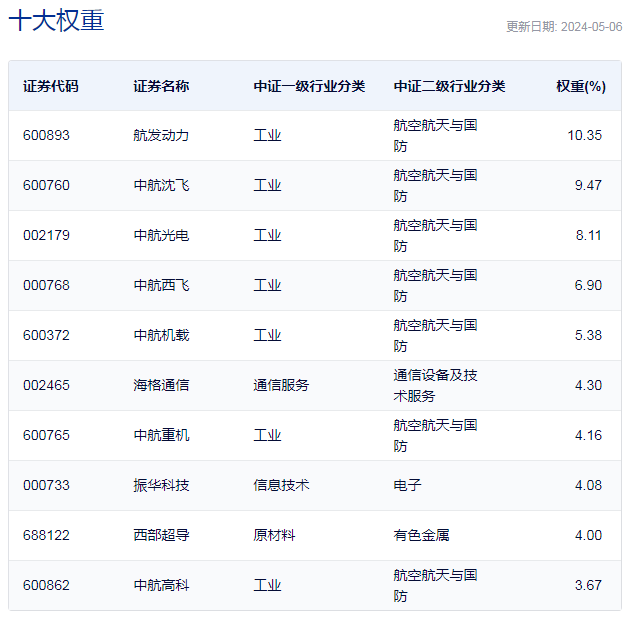Click 工业 in the 中航高科 row
The image size is (628, 618).
point(267,586)
